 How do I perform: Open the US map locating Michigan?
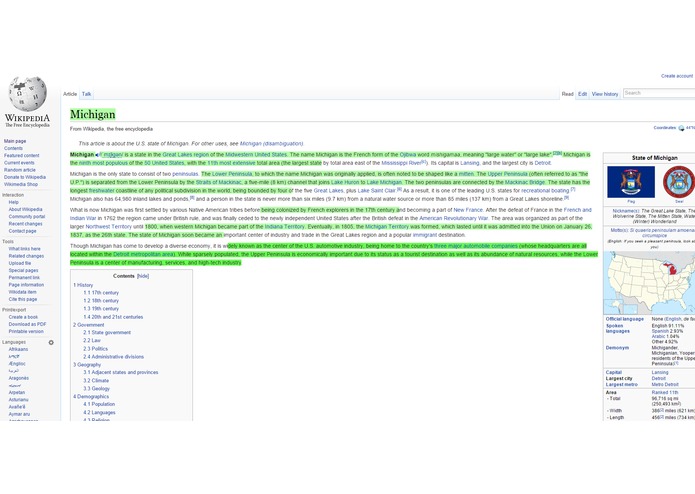point(649,283)
